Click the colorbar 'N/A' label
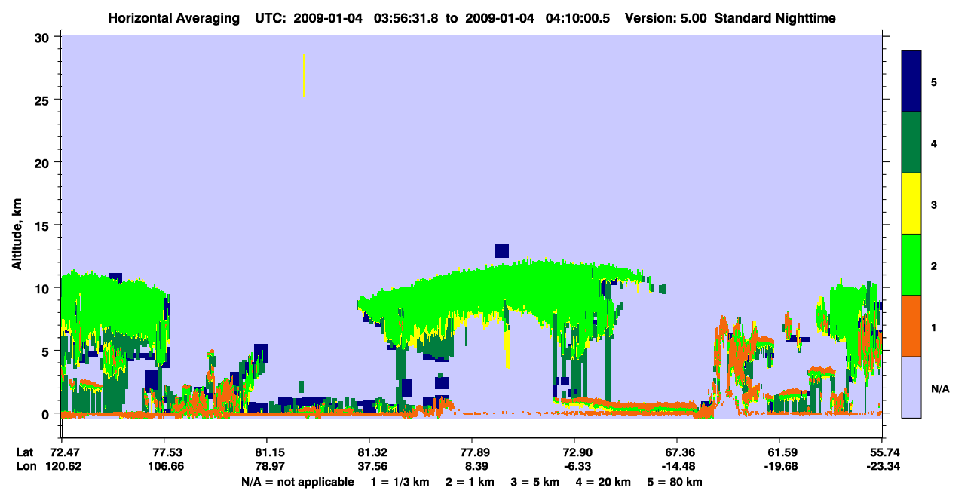 (x=939, y=388)
